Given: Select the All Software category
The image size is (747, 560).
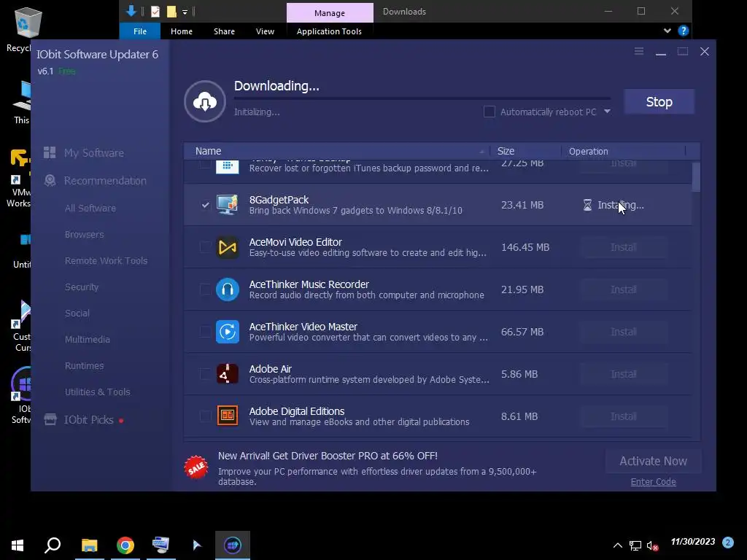Looking at the screenshot, I should point(90,208).
